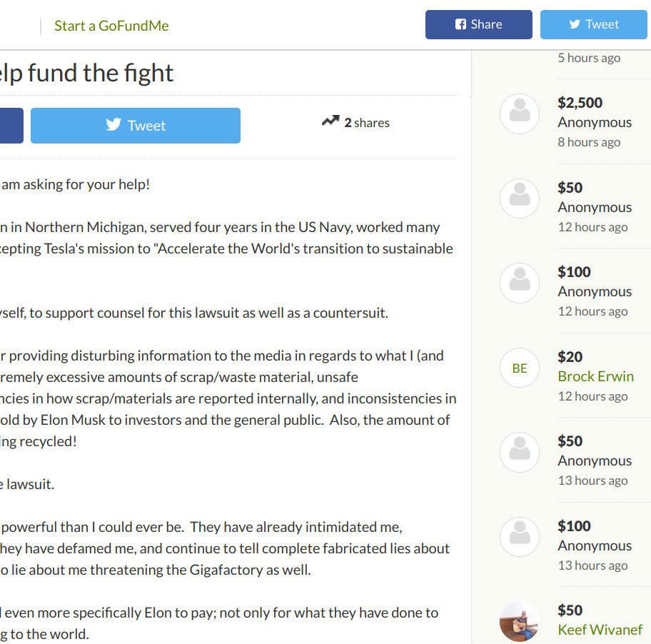The width and height of the screenshot is (651, 644).
Task: Open the Start a GoFundMe link
Action: [111, 26]
